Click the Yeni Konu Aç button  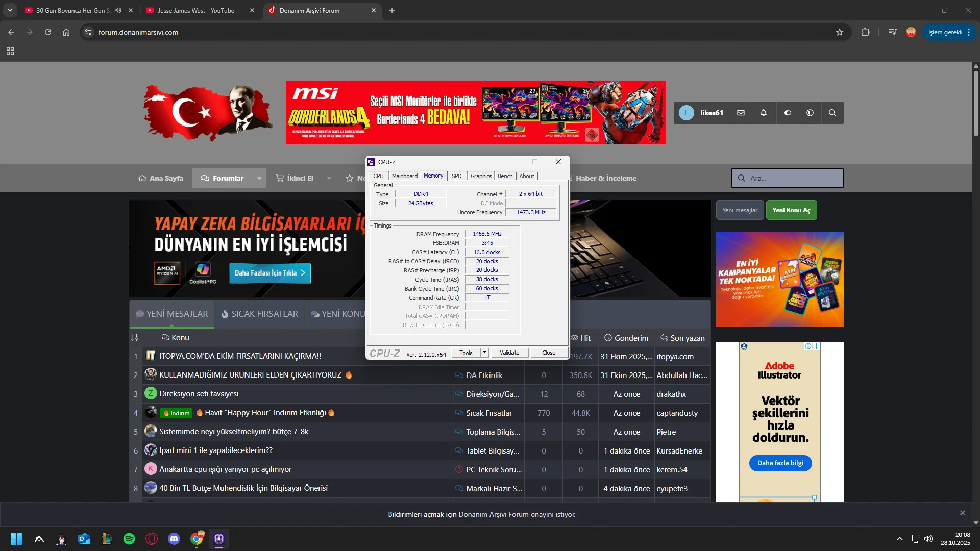coord(791,210)
